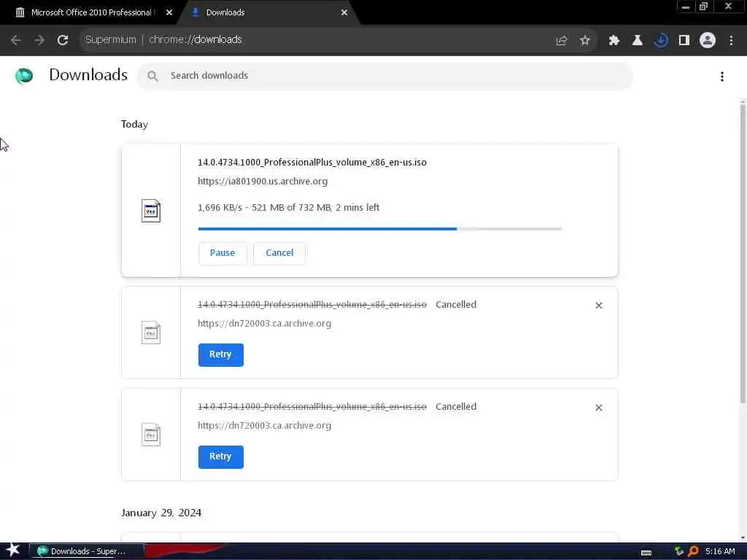Select Downloads - Super... taskbar button
The width and height of the screenshot is (747, 560).
point(86,551)
